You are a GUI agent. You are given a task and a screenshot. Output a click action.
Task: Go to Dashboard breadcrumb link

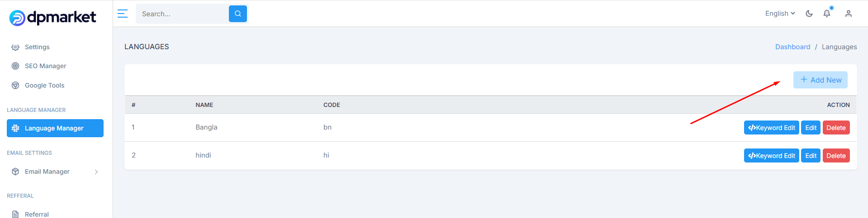793,47
